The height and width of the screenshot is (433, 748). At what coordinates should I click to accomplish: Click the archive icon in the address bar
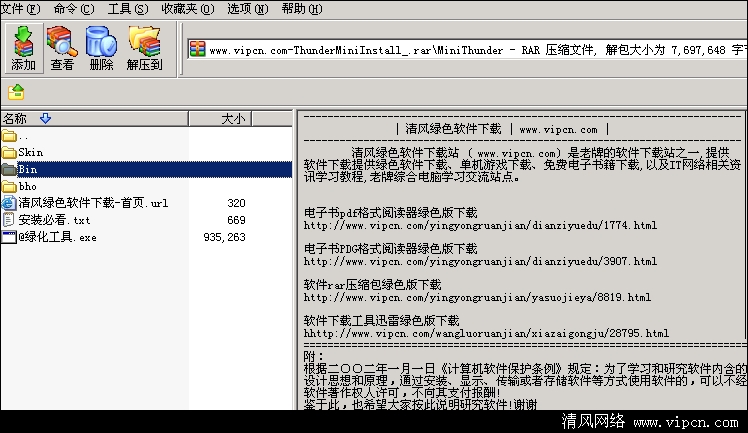point(198,48)
